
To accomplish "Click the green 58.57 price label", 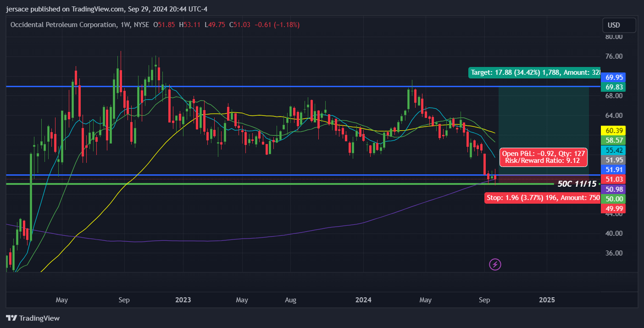I will [x=614, y=140].
